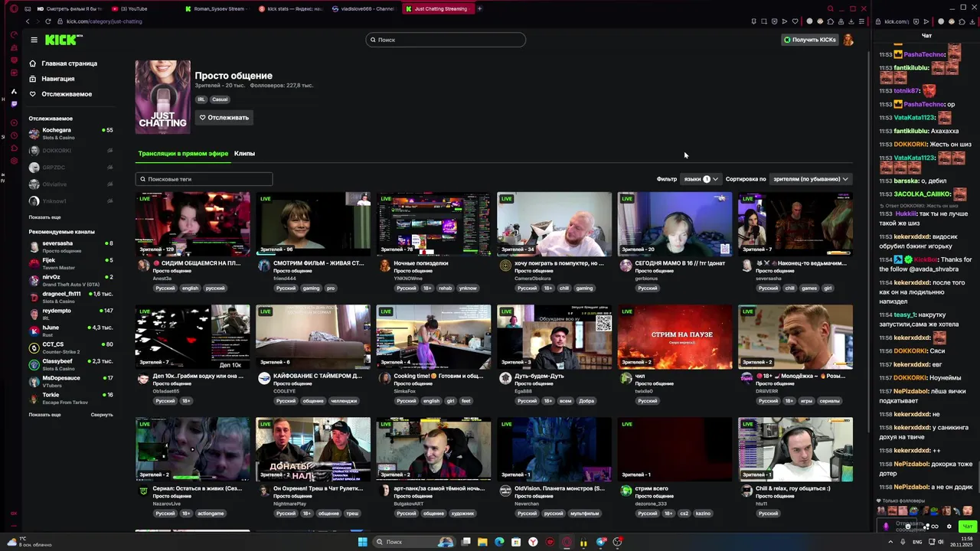Show more recommended channels below Torkie
This screenshot has width=980, height=551.
coord(44,415)
